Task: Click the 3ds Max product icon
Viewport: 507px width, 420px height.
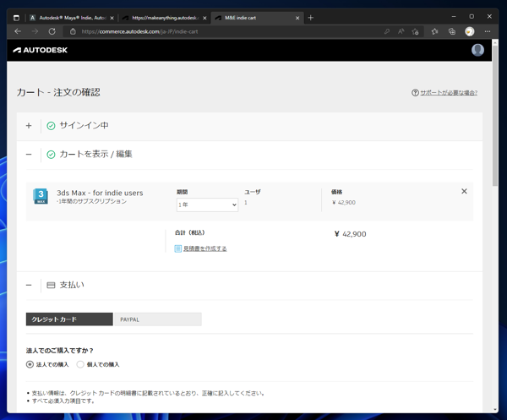Action: pos(41,196)
